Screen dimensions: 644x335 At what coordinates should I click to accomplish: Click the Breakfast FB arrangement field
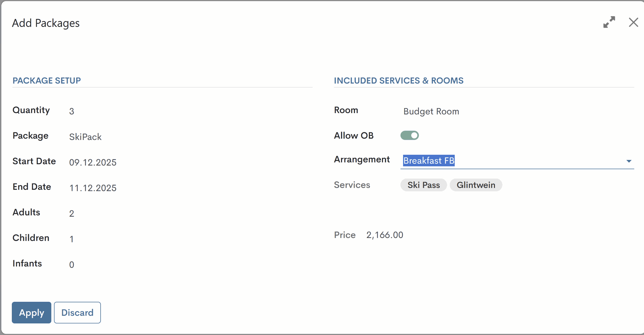click(x=503, y=161)
